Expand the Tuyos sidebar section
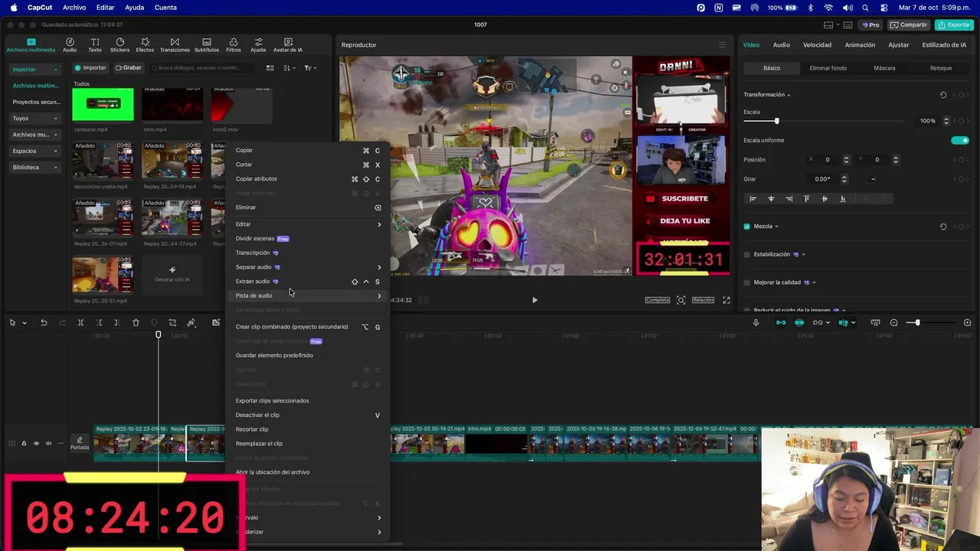The width and height of the screenshot is (980, 551). click(55, 119)
